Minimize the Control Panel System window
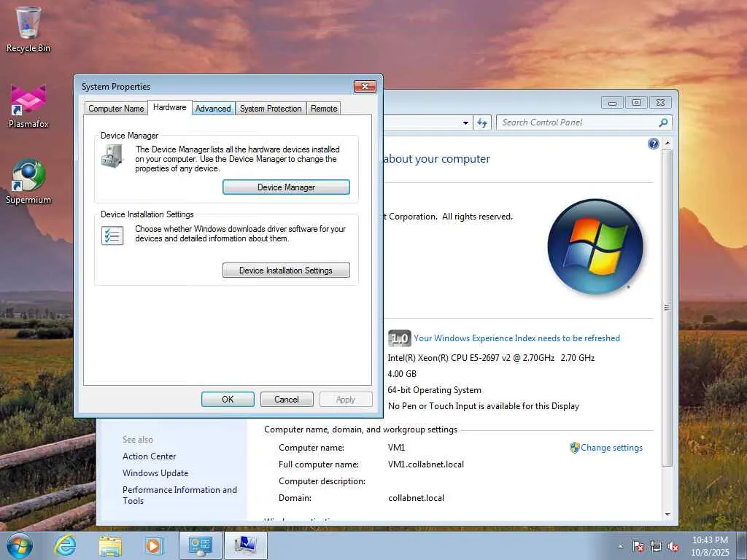 613,103
